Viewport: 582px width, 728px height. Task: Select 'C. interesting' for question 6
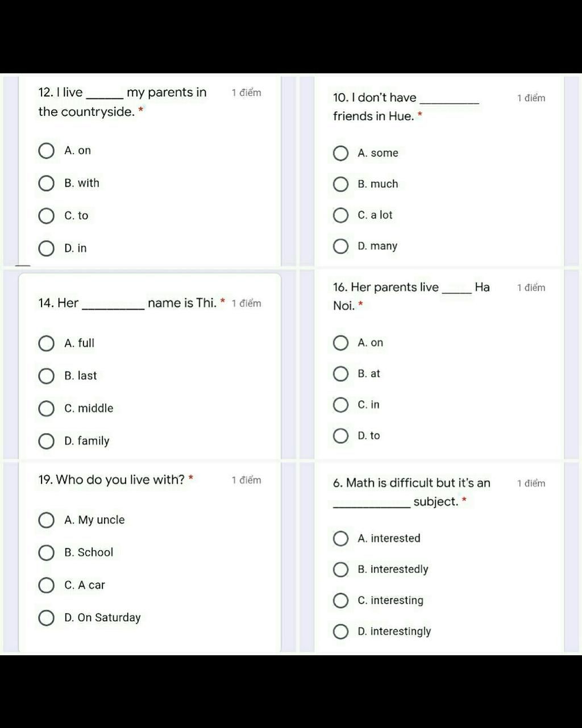340,601
